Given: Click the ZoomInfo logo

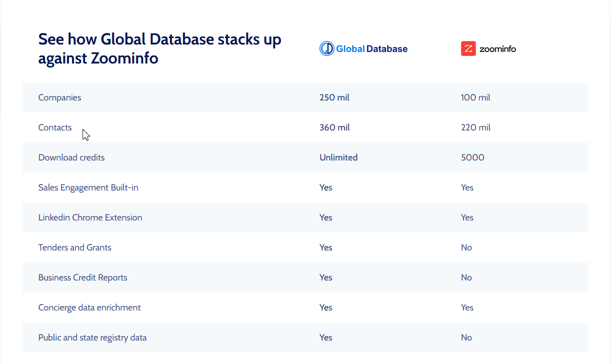Looking at the screenshot, I should 488,48.
